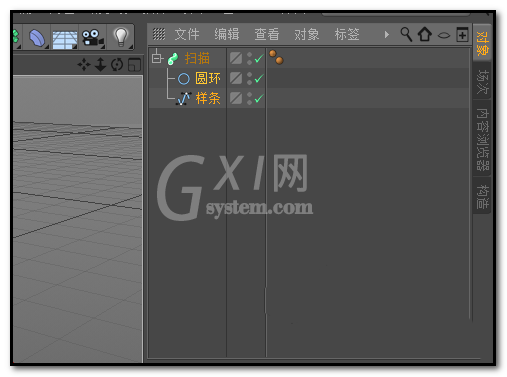Click the viewport zoom arrows icon
Image resolution: width=507 pixels, height=377 pixels.
(100, 64)
